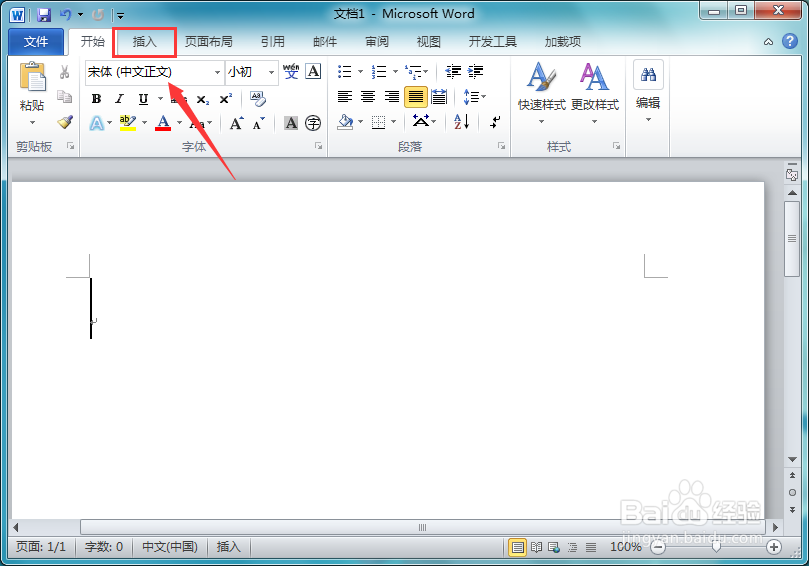Switch to 插入 Insert tab

pos(144,41)
